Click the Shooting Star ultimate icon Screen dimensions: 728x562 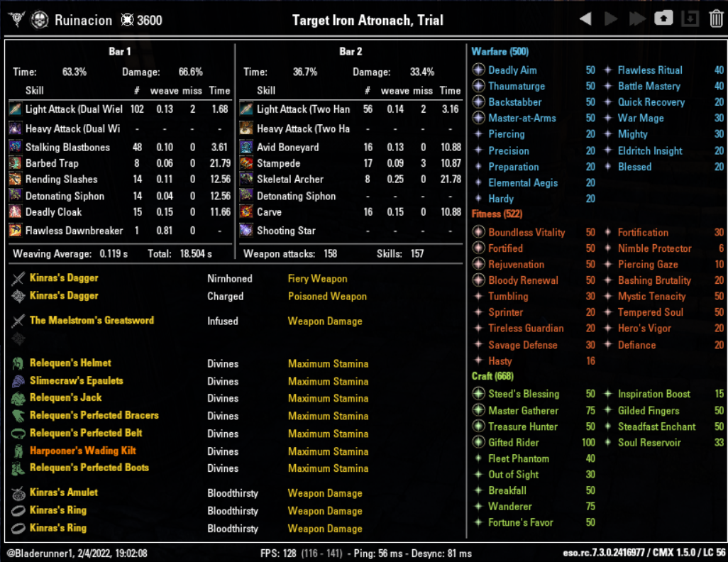[246, 231]
